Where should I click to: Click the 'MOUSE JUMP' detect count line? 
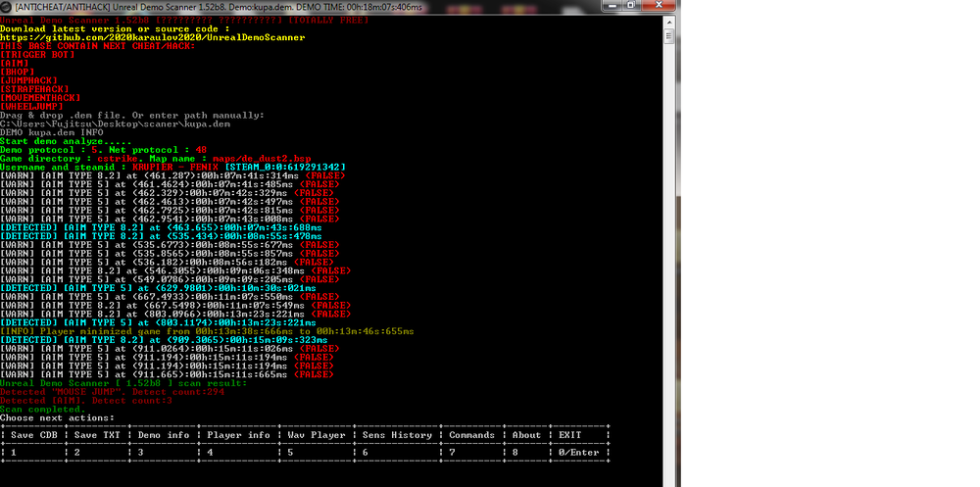pos(112,392)
